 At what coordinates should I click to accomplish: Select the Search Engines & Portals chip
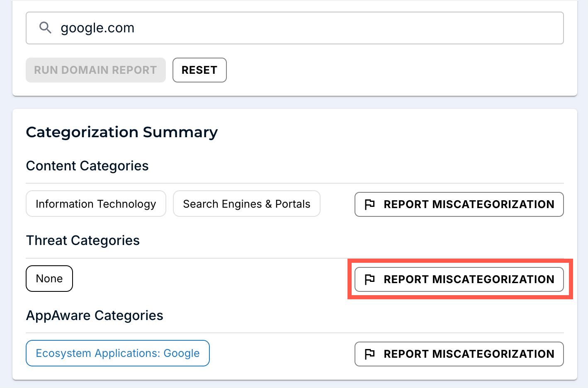246,204
